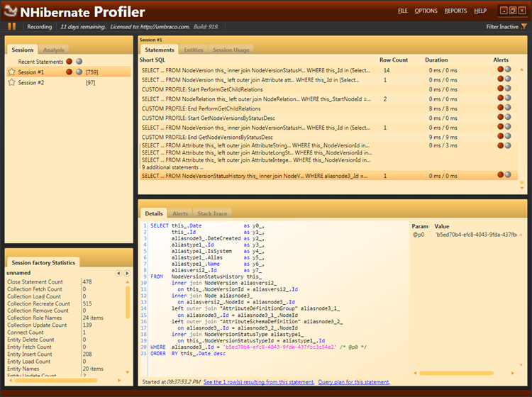
Task: Click red alert dot on Attribute statements group
Action: (501, 145)
